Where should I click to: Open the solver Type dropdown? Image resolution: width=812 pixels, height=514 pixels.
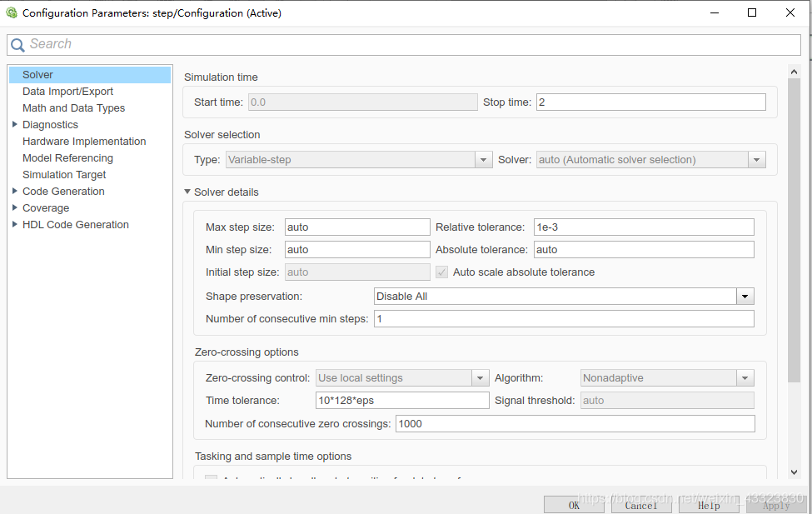pos(359,160)
